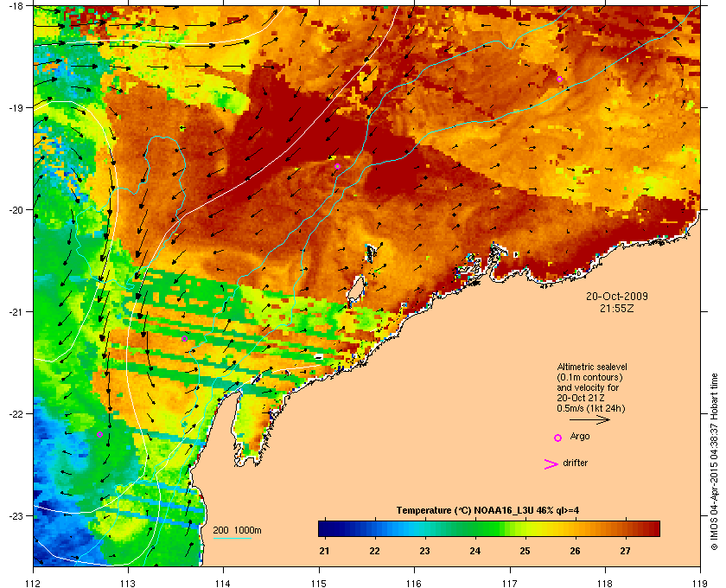Click the latitude axis label -21
Image resolution: width=726 pixels, height=588 pixels.
16,312
